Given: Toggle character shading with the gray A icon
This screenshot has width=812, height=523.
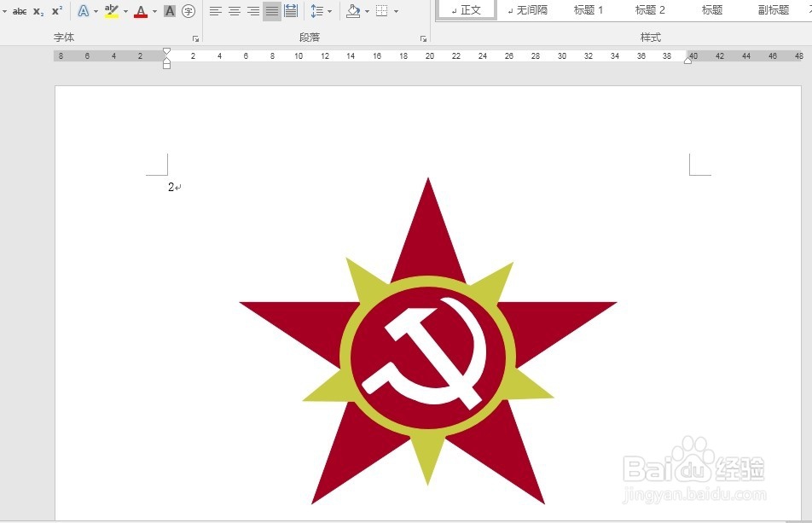Looking at the screenshot, I should point(170,11).
